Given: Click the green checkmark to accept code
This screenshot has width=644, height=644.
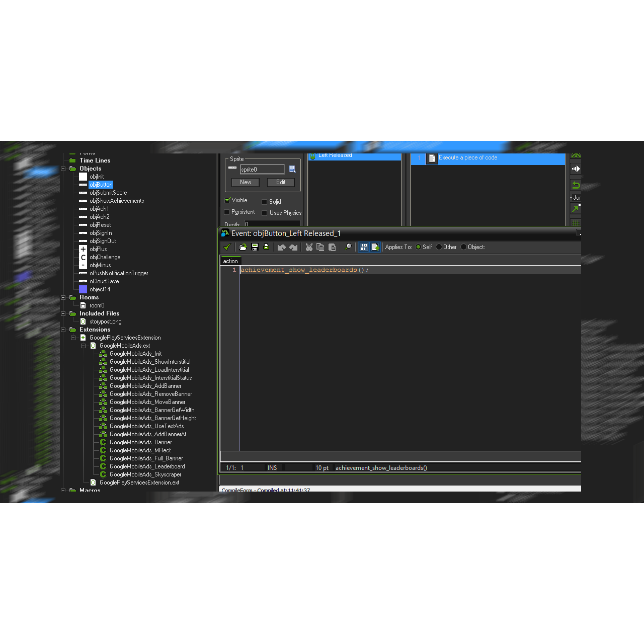Looking at the screenshot, I should tap(227, 247).
